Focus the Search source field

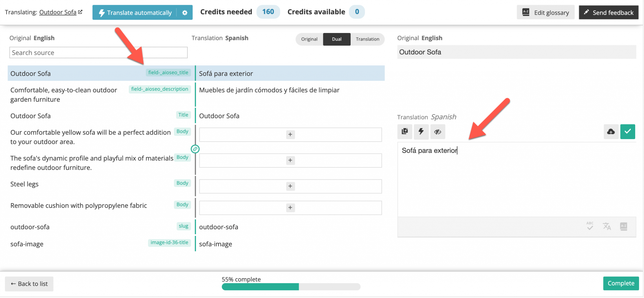pyautogui.click(x=98, y=52)
